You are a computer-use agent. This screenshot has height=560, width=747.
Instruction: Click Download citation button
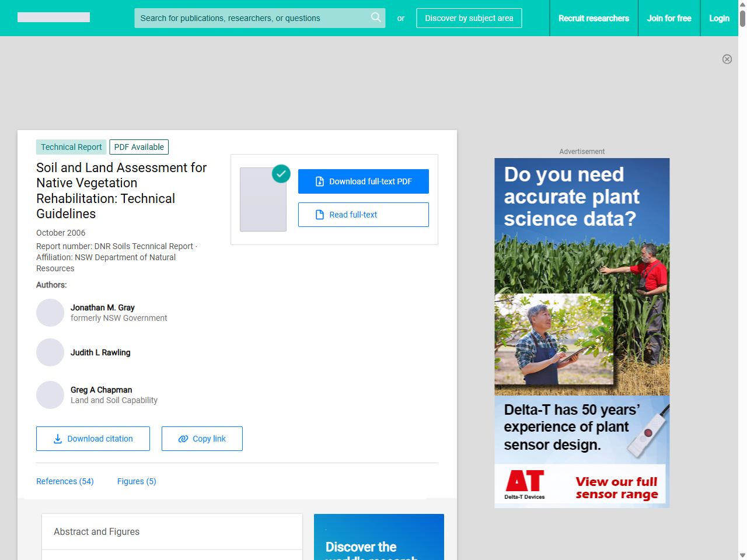(93, 439)
